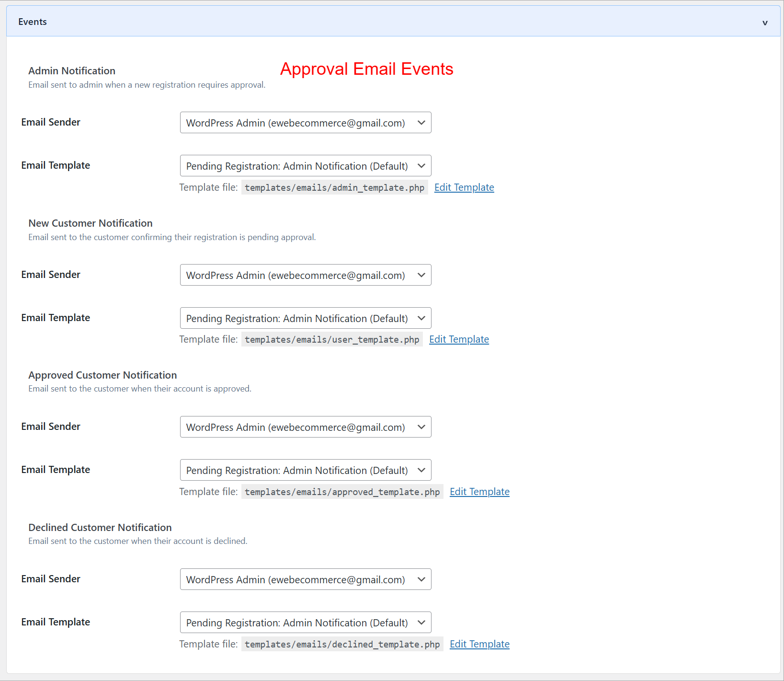Image resolution: width=784 pixels, height=681 pixels.
Task: Open Declined Customer Notification Email Sender dropdown
Action: tap(306, 579)
